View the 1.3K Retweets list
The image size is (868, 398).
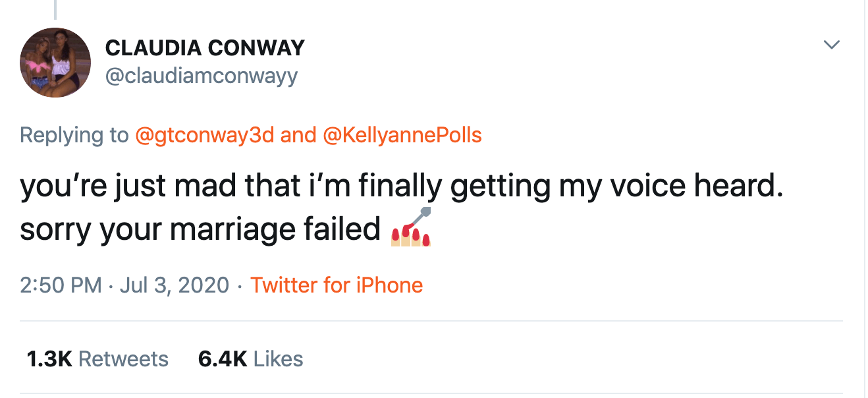click(x=97, y=359)
